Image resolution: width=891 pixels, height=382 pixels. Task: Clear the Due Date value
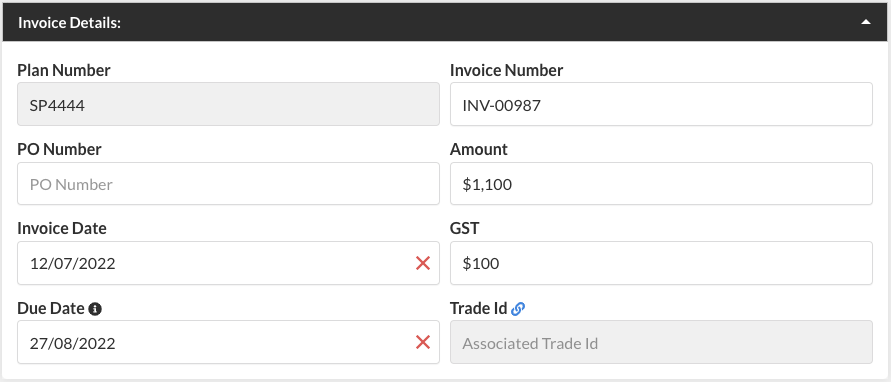click(423, 342)
